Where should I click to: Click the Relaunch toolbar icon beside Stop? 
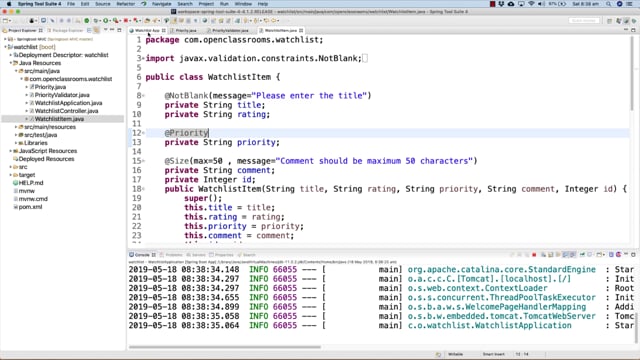[135, 20]
